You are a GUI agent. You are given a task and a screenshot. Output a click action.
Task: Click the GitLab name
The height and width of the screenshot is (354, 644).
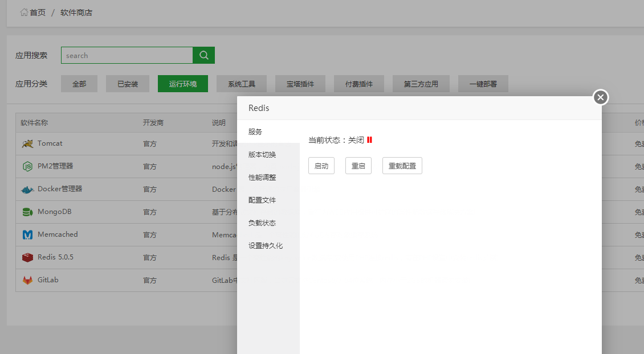[48, 280]
